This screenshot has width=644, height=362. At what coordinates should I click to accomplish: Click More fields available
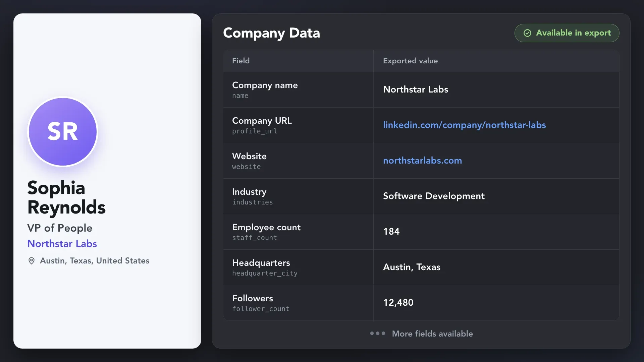point(432,334)
